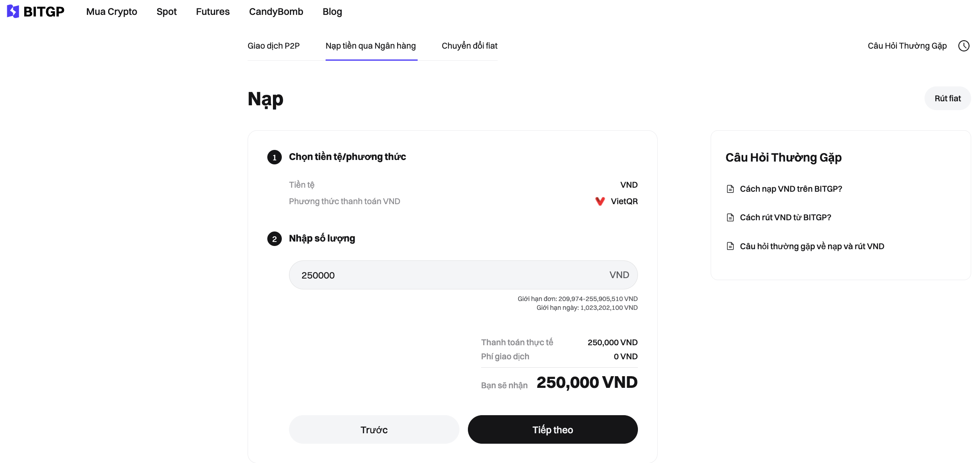Click document icon beside "Cách nạp VND trên BITGP?"
Screen dimensions: 980x463
coord(731,188)
